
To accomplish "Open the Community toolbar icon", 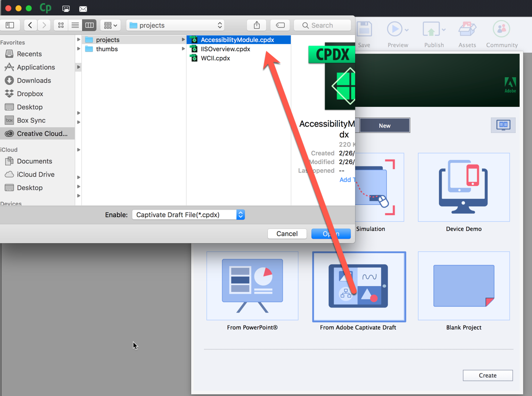I will click(x=501, y=29).
